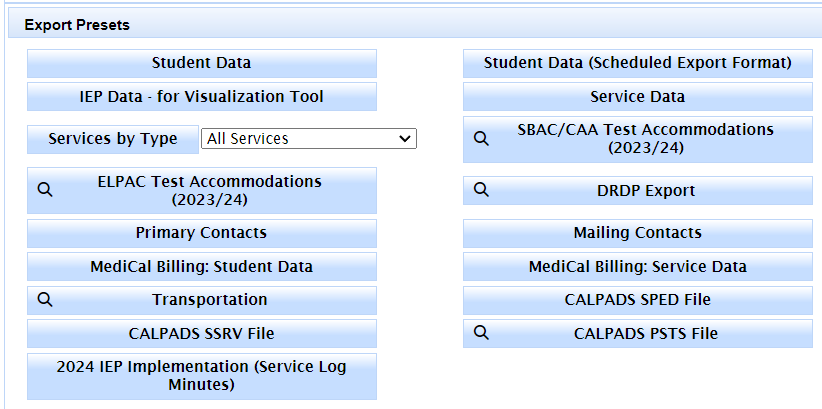Export MediCal Billing: Service Data
The image size is (822, 409).
(x=637, y=266)
